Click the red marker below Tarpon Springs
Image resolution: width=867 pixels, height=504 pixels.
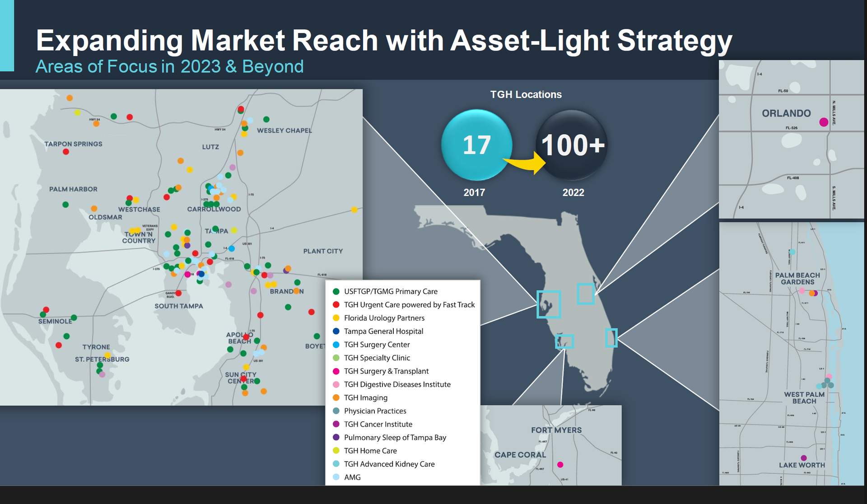66,152
